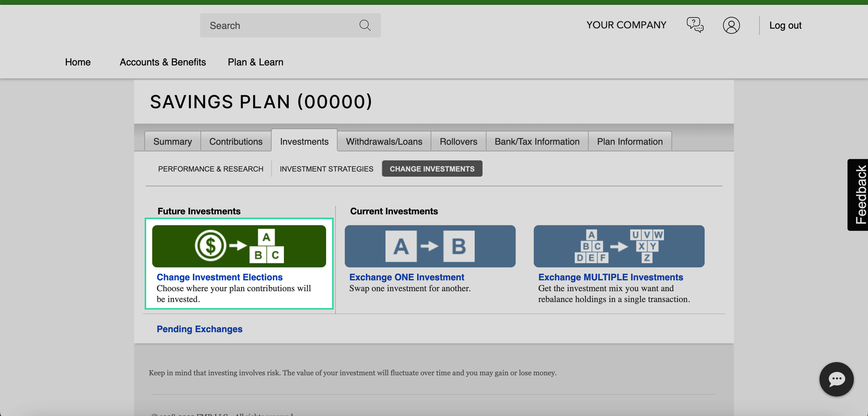Image resolution: width=868 pixels, height=416 pixels.
Task: Open the Withdrawals/Loans tab
Action: 384,141
